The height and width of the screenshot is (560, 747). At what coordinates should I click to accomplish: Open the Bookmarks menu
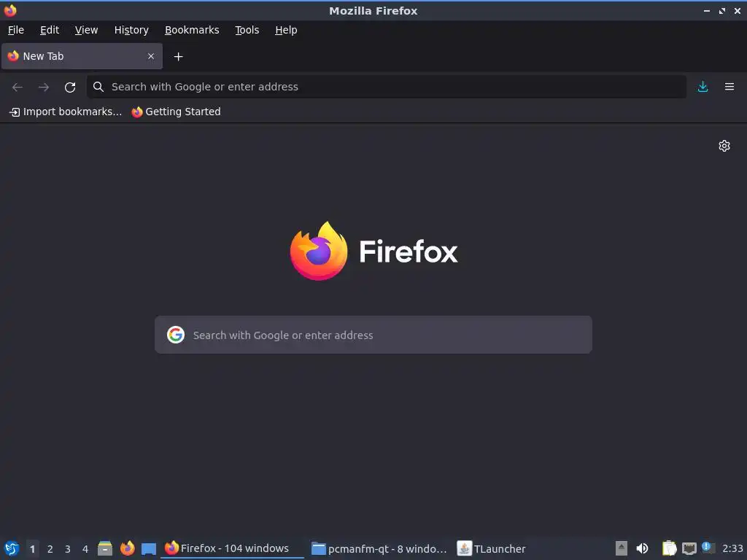192,30
